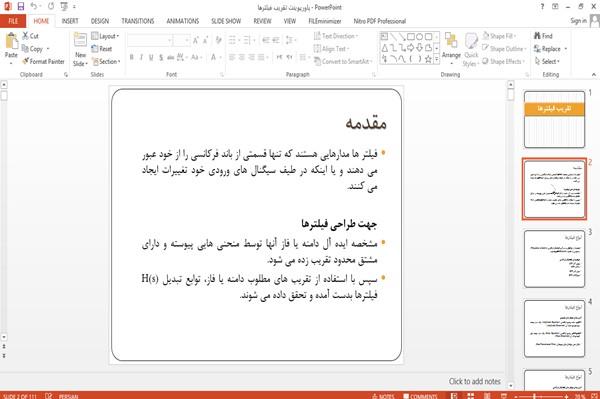
Task: Toggle Underline formatting
Action: click(151, 57)
